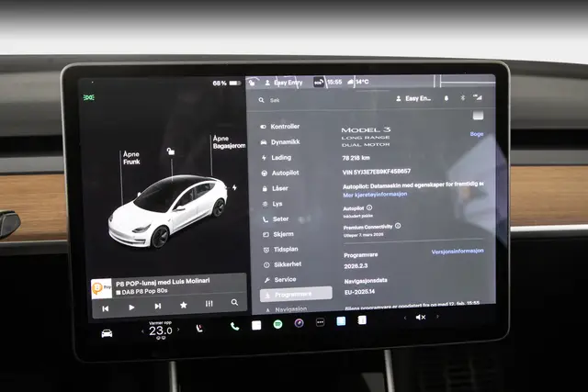Screen dimensions: 588x392
Task: Open the Lading settings menu
Action: tap(277, 157)
